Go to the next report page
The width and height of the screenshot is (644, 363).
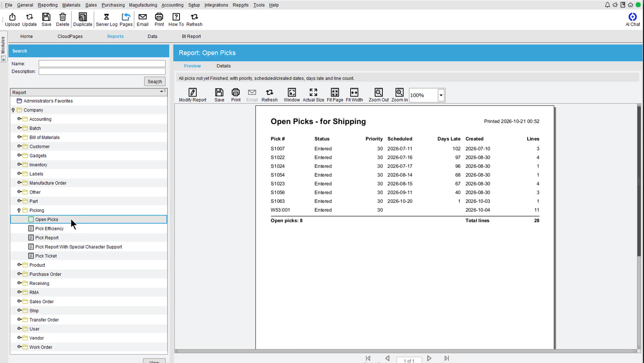click(429, 358)
